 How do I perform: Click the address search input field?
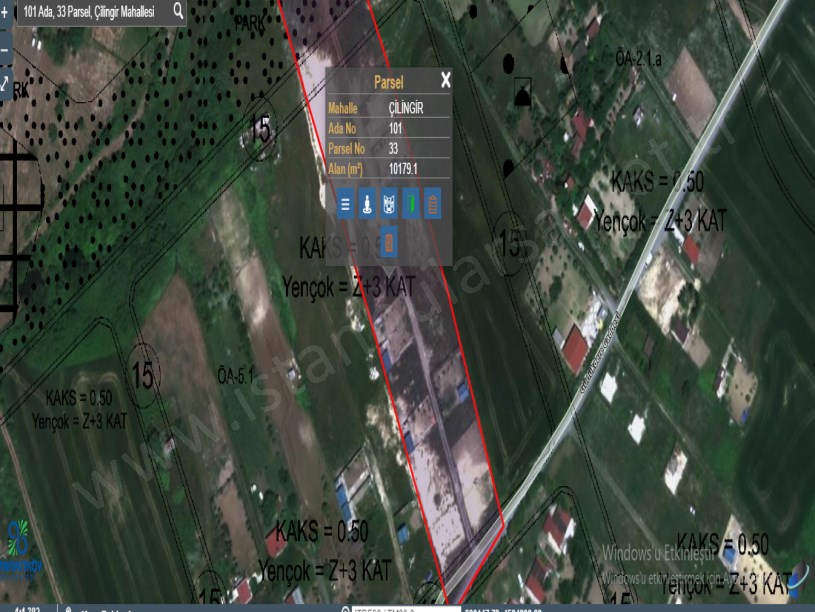pos(90,11)
